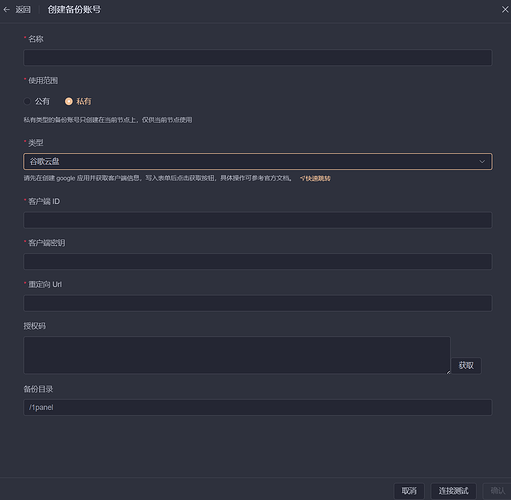The height and width of the screenshot is (500, 511).
Task: Open the 类型 dropdown showing 谷歌云盘
Action: tap(258, 162)
